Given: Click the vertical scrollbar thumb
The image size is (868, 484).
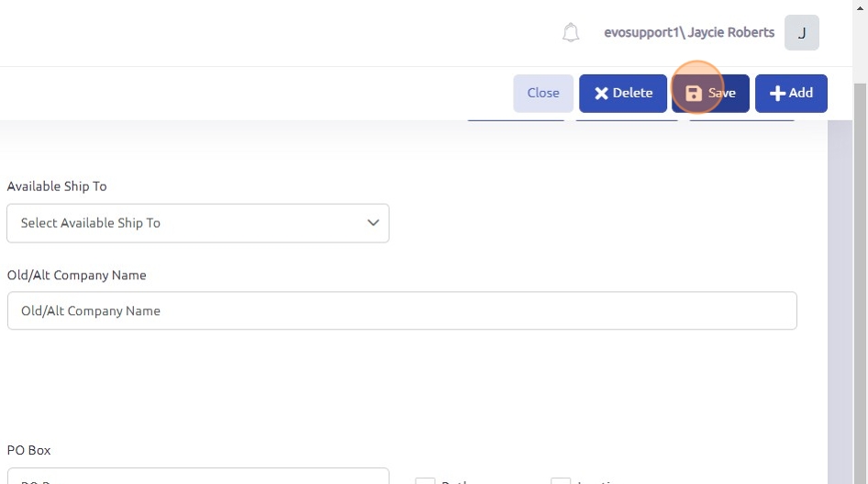Looking at the screenshot, I should tap(860, 276).
